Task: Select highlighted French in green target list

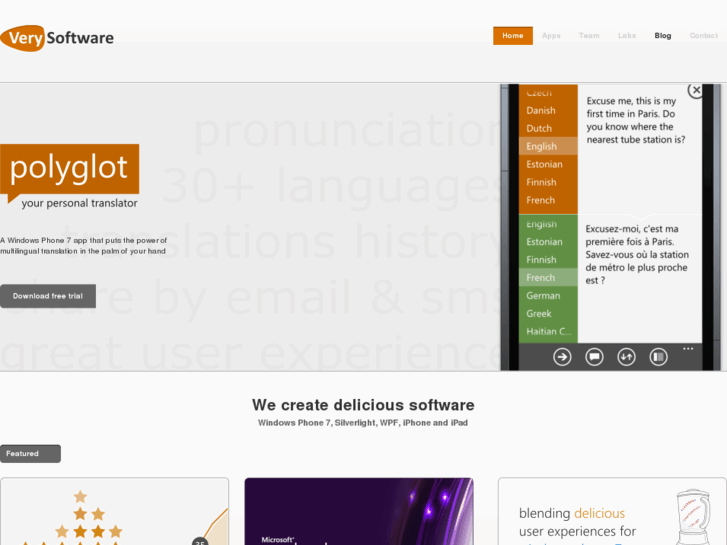Action: click(548, 277)
